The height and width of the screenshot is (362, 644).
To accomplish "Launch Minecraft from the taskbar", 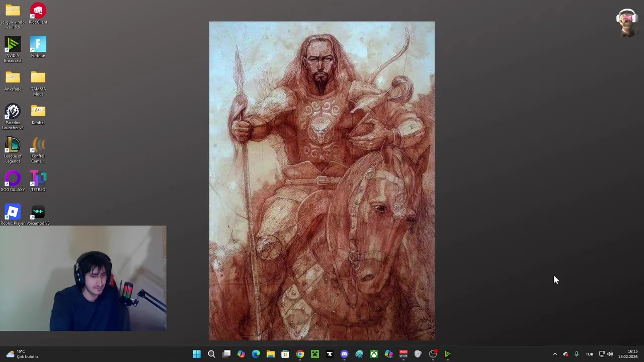I will tap(314, 354).
